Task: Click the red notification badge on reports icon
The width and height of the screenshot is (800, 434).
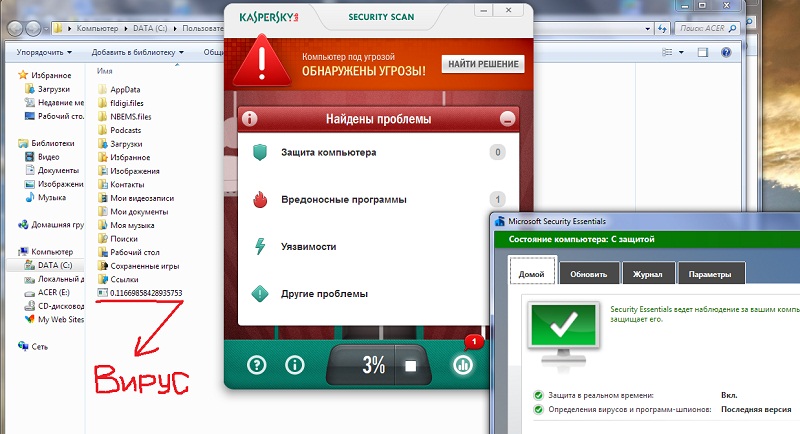Action: point(474,341)
